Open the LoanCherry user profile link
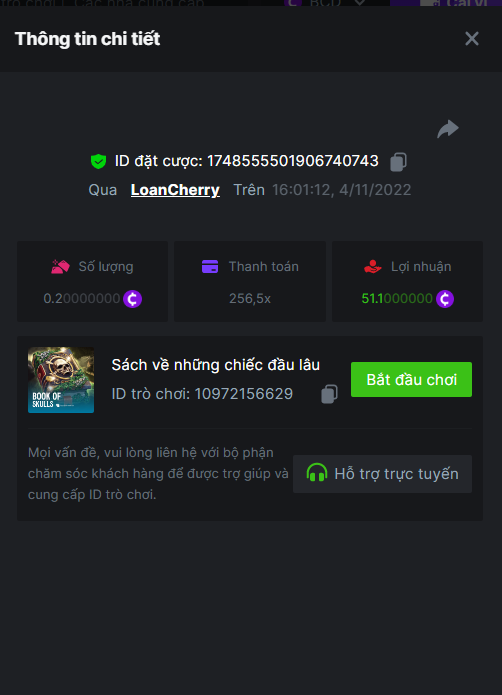 coord(175,190)
